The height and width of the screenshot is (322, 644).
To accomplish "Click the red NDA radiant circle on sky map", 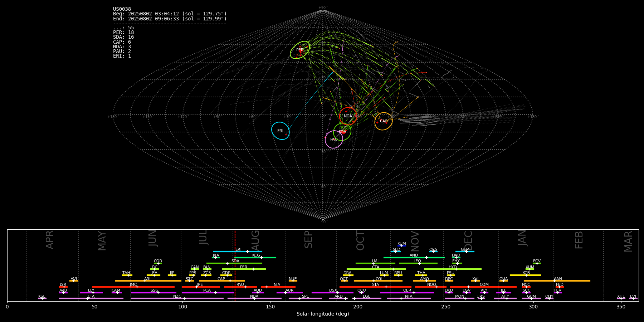I will (348, 116).
